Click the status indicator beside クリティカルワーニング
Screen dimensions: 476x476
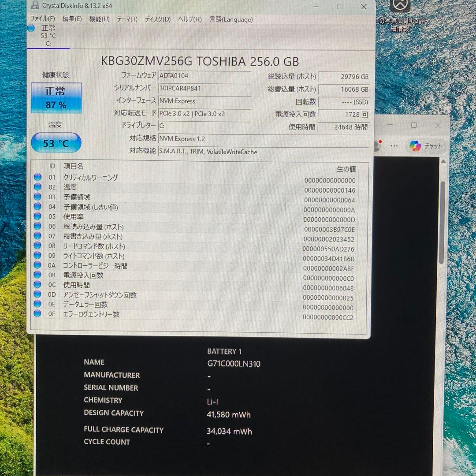click(x=37, y=177)
